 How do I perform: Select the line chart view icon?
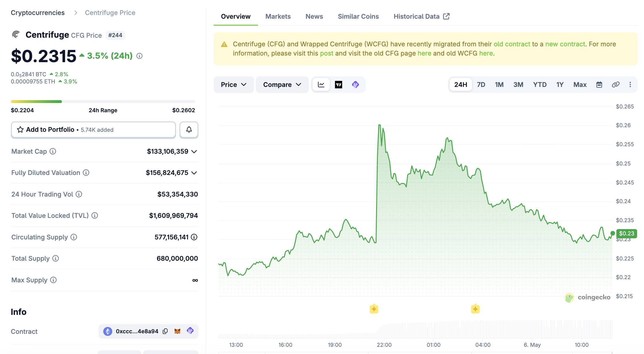(321, 85)
